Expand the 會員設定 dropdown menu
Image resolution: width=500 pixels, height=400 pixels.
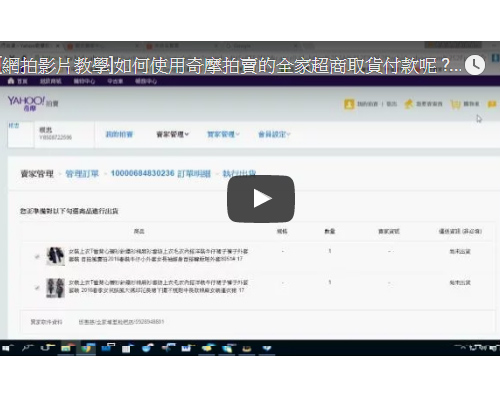coord(274,134)
